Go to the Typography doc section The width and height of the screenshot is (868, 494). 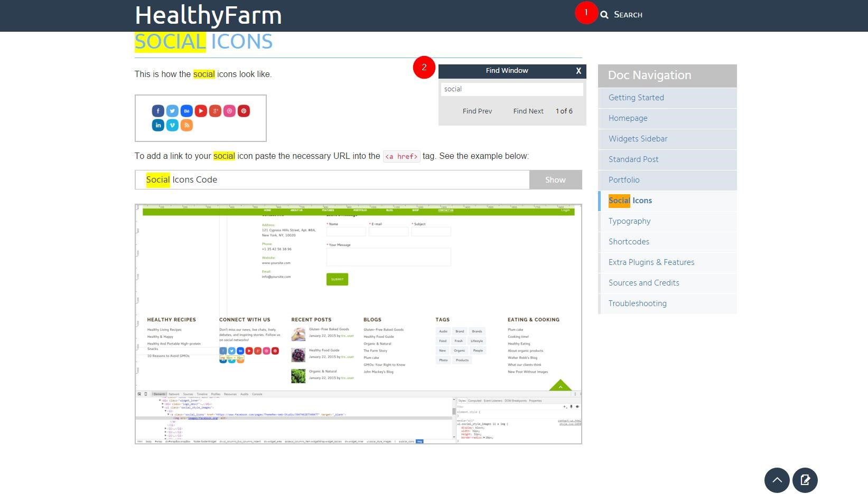pos(629,221)
